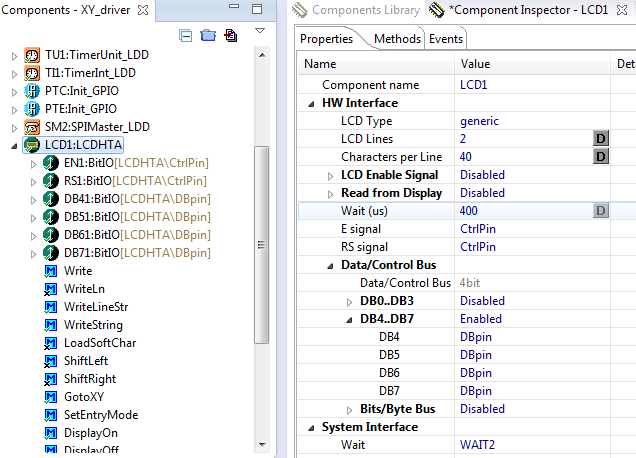This screenshot has width=636, height=458.
Task: Edit the Component name value LCD1
Action: (x=532, y=85)
